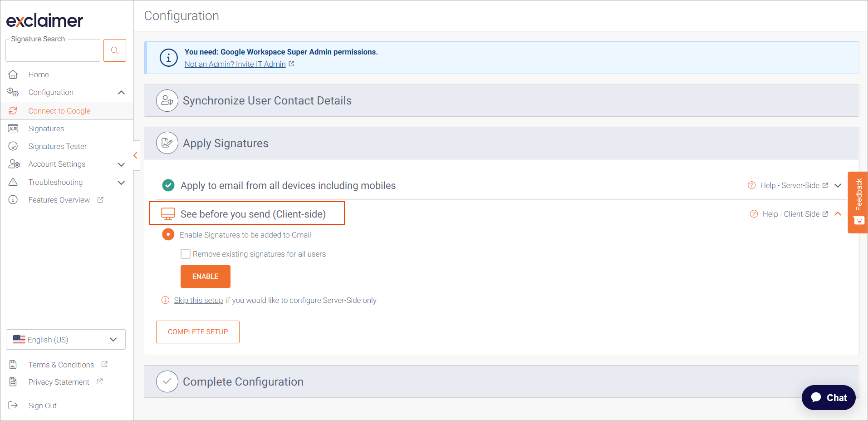Click the Apply Signatures pen icon
Viewport: 868px width, 421px height.
click(x=167, y=143)
